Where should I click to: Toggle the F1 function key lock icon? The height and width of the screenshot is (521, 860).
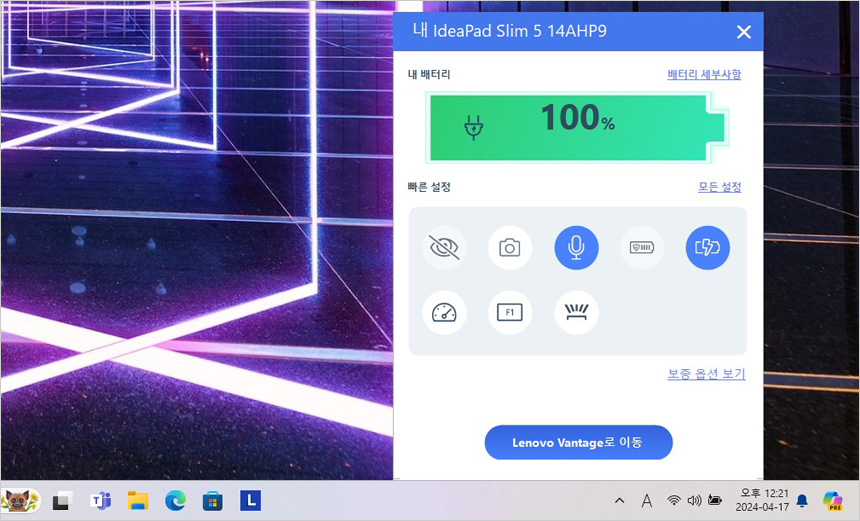click(510, 312)
